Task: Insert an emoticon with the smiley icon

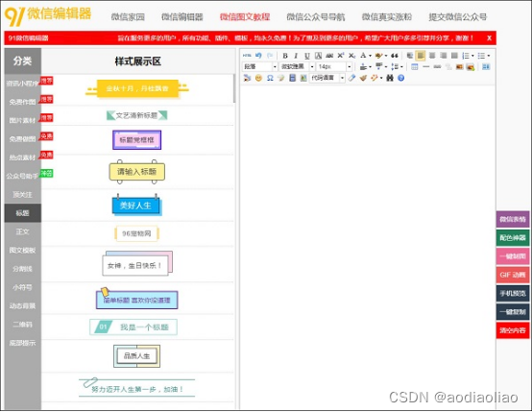Action: tap(258, 78)
